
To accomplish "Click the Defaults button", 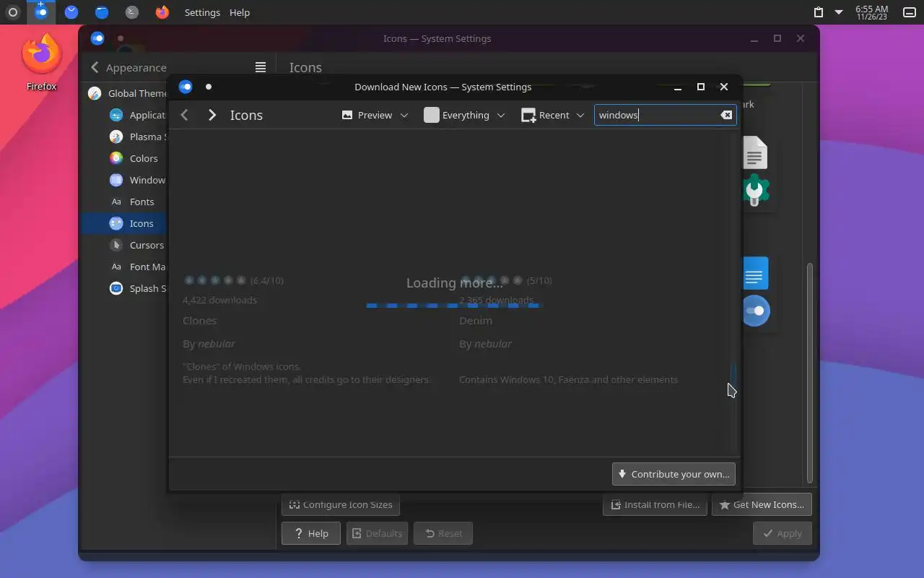I will 377,533.
